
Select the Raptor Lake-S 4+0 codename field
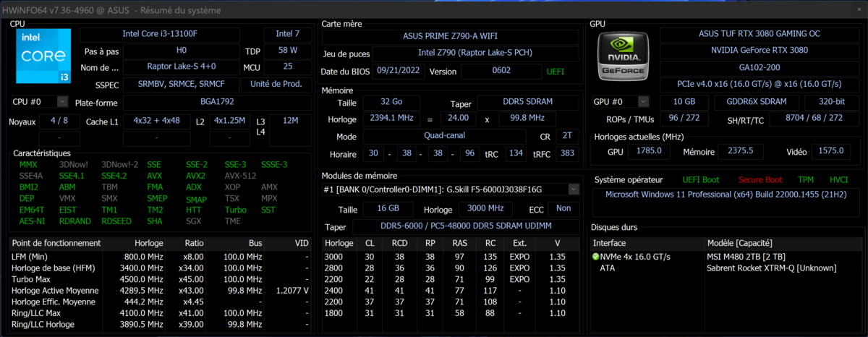tap(181, 67)
